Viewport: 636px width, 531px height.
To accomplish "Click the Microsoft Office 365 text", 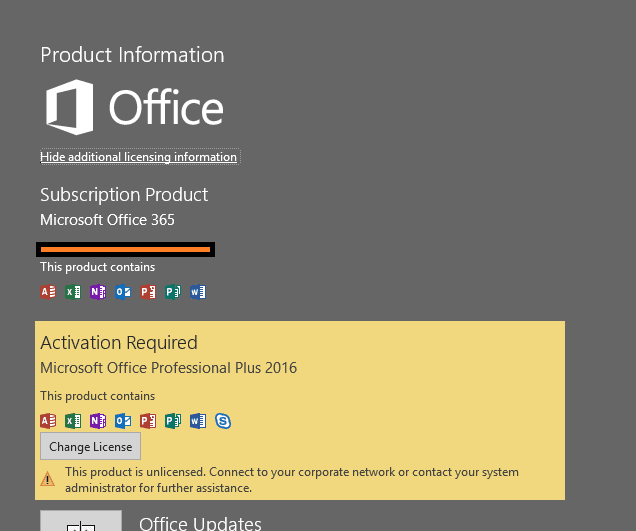I will click(107, 220).
